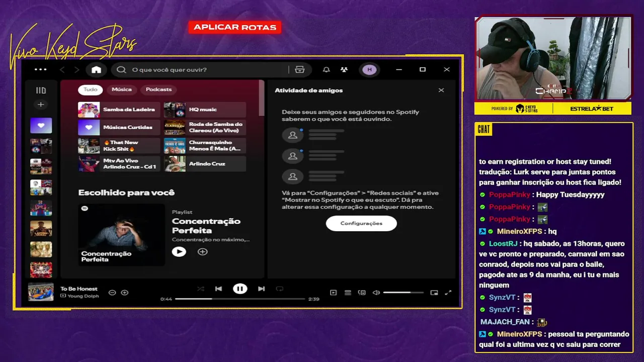Open the HQ music playlist tile

(205, 110)
